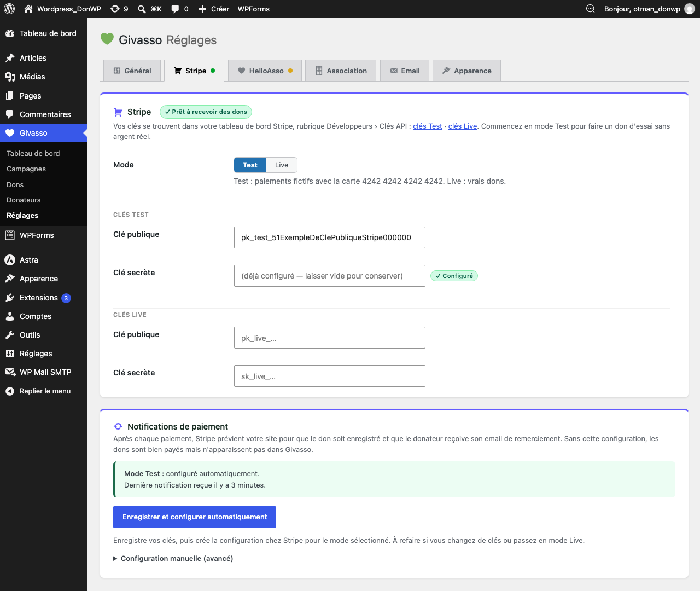Viewport: 700px width, 591px height.
Task: Open the HelloAsso tab
Action: tap(265, 71)
